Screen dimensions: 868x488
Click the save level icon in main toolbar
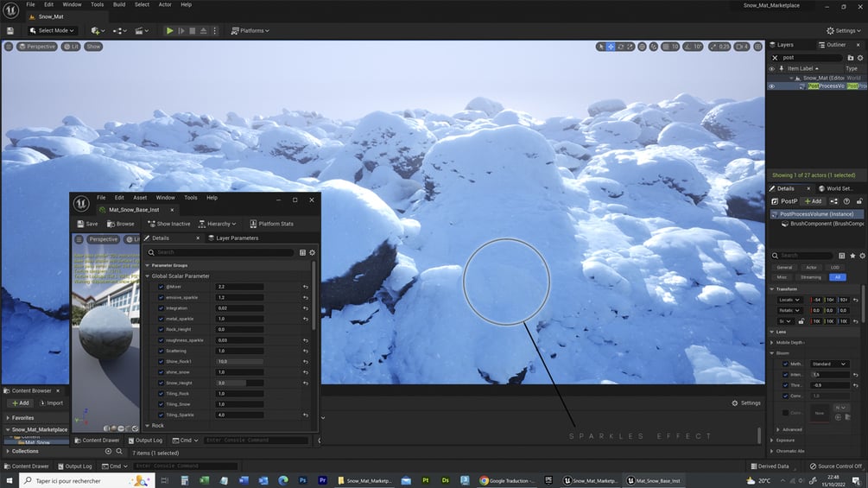point(10,31)
